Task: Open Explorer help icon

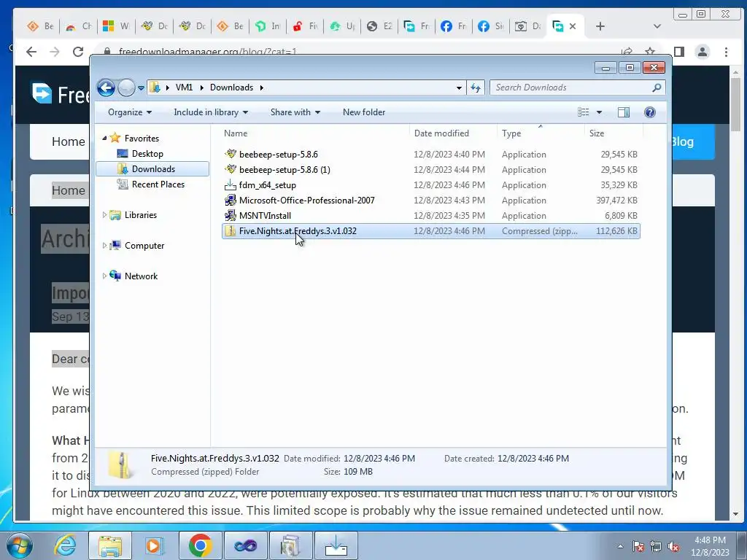Action: (x=650, y=112)
